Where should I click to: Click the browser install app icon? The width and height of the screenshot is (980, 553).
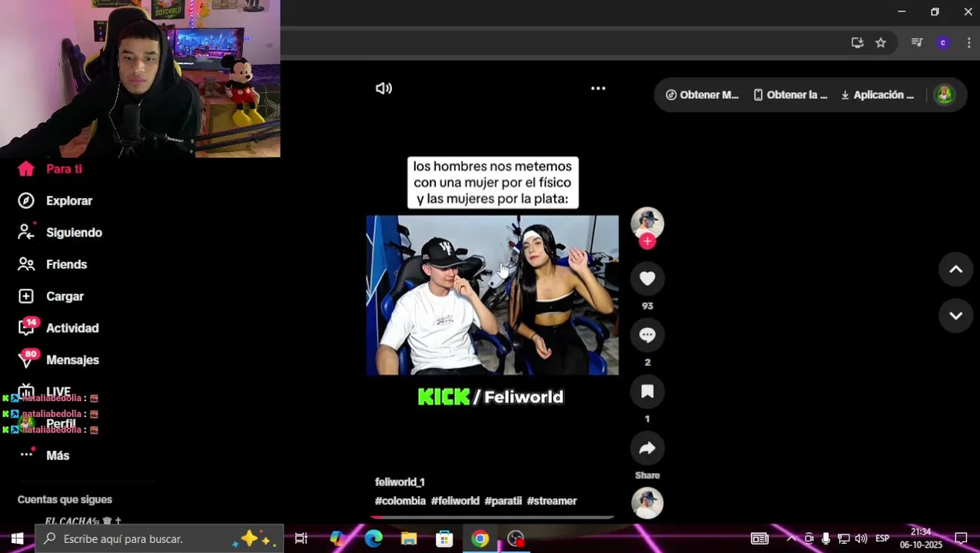(857, 43)
